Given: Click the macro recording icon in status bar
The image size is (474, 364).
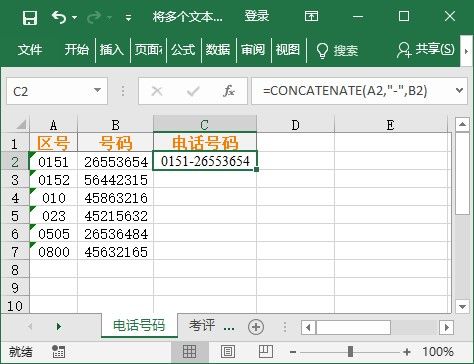Looking at the screenshot, I should click(x=59, y=351).
